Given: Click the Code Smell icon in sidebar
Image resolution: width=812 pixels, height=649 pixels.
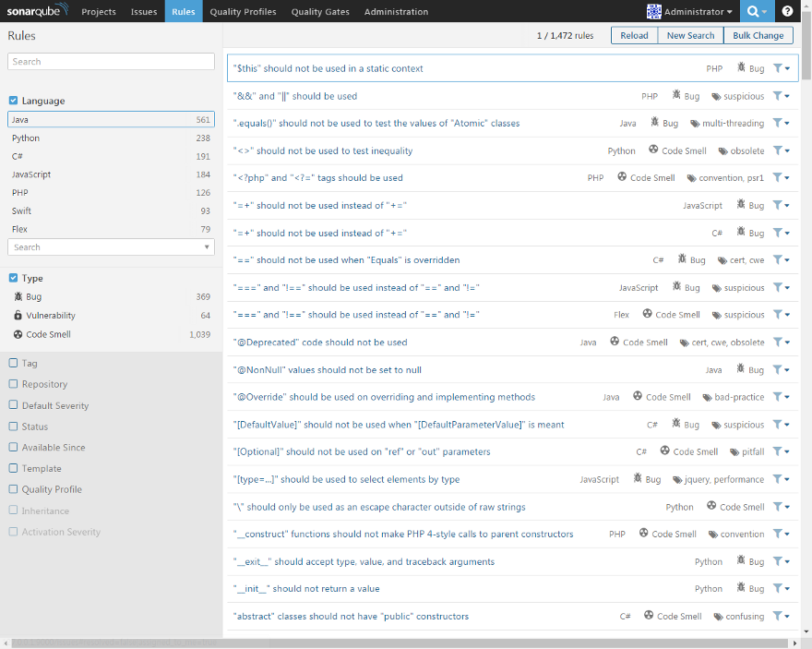Looking at the screenshot, I should pyautogui.click(x=18, y=334).
